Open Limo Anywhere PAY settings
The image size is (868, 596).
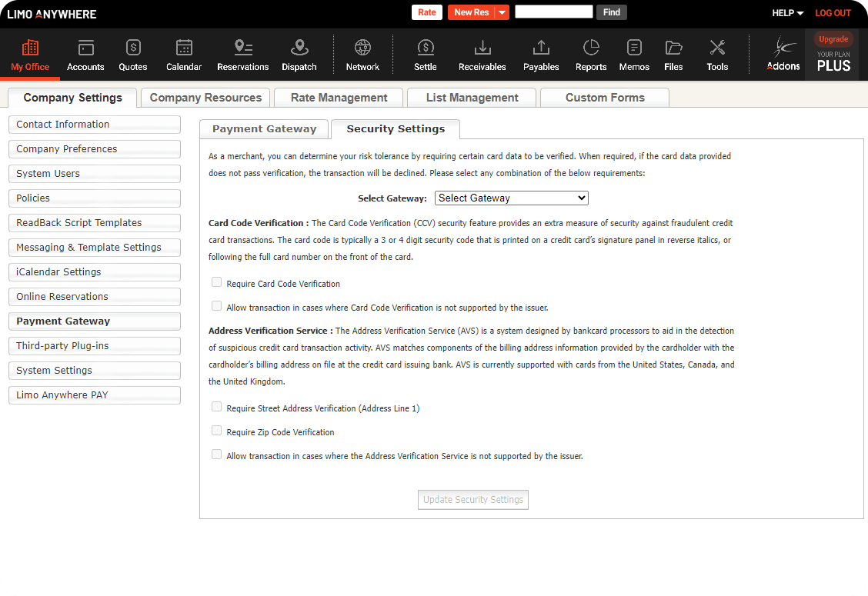[95, 395]
